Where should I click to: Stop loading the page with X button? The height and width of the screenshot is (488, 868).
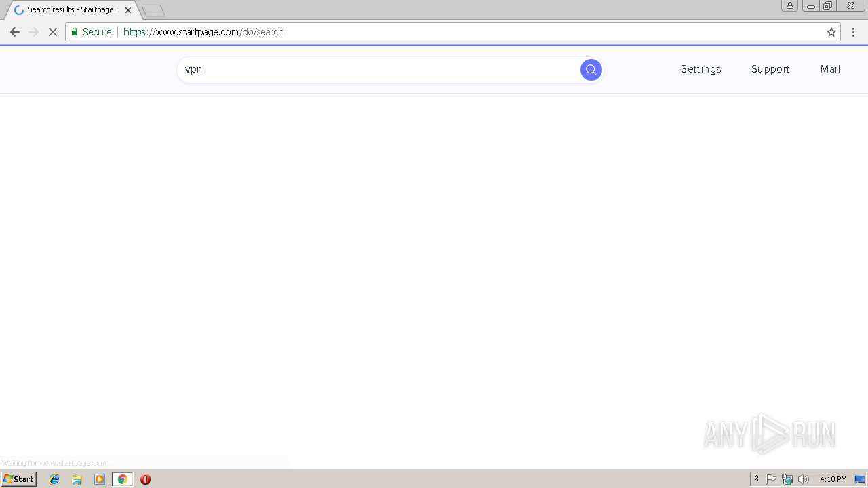coord(52,32)
